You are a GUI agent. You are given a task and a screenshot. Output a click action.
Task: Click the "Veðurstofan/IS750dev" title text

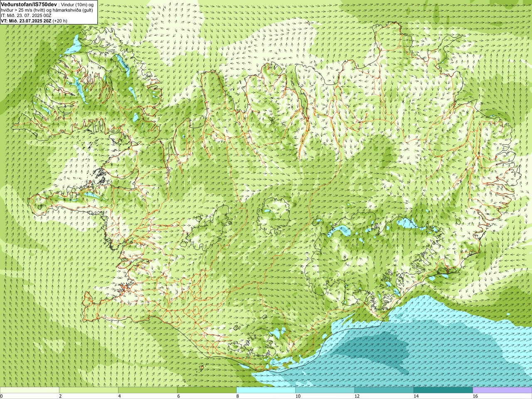coord(29,4)
